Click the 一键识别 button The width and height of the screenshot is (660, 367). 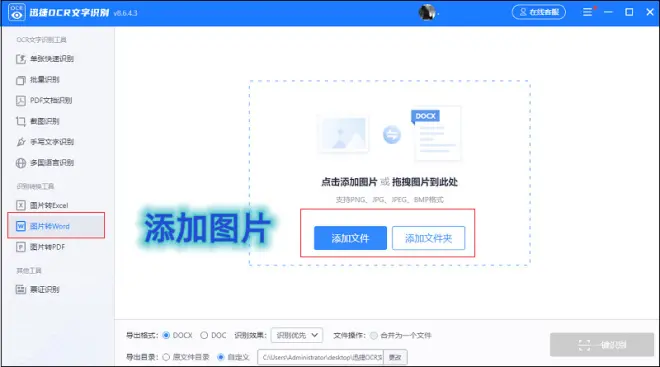click(602, 345)
